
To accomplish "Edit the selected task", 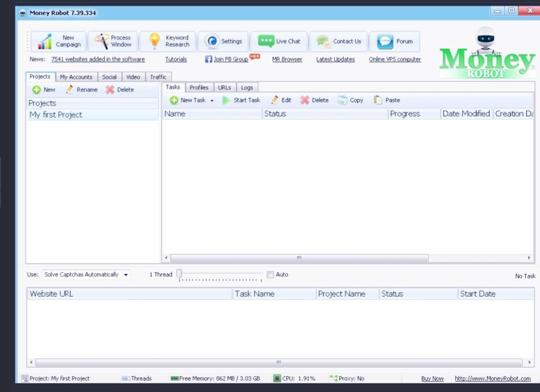I will pos(281,100).
